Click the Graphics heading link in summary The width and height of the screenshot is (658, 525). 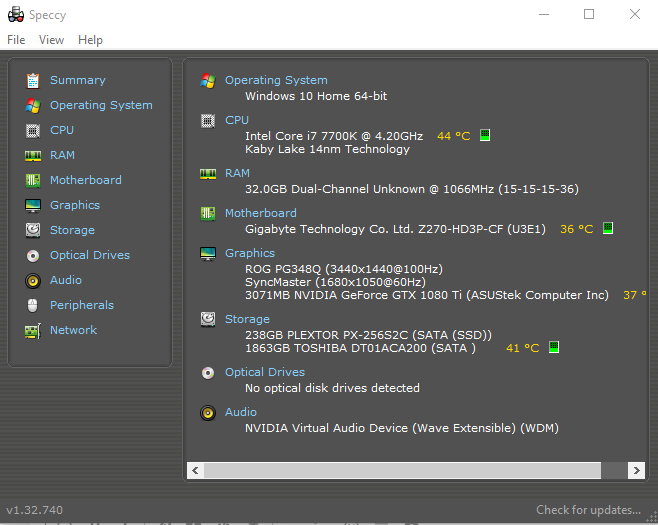pyautogui.click(x=250, y=253)
